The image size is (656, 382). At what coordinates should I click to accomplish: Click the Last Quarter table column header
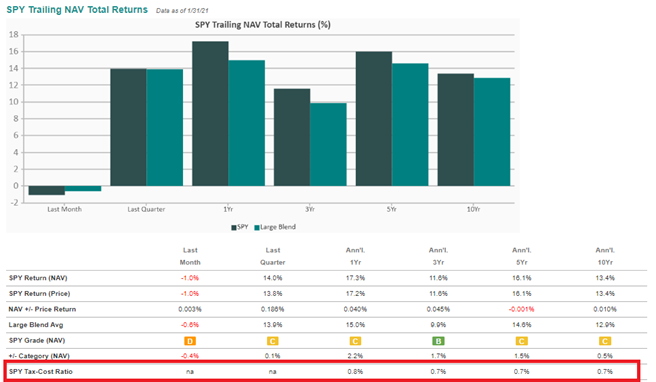[x=273, y=256]
